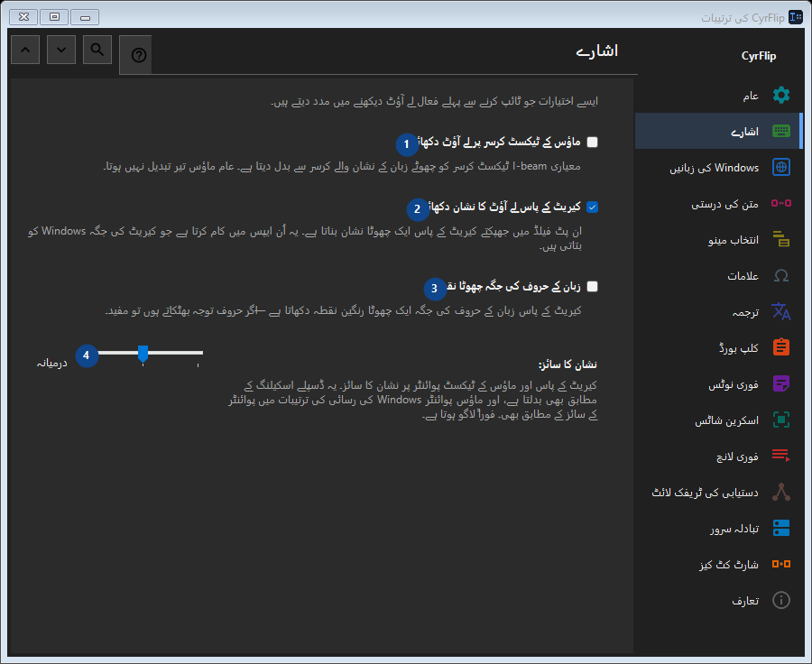The height and width of the screenshot is (664, 812).
Task: Open the عام (General) section gear icon
Action: point(781,96)
